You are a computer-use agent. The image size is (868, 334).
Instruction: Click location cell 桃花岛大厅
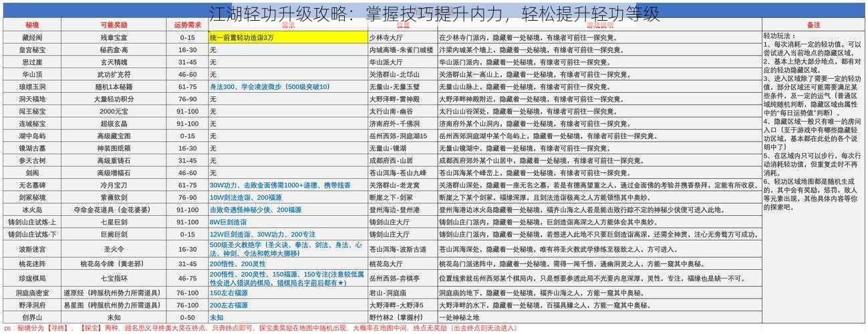click(403, 263)
